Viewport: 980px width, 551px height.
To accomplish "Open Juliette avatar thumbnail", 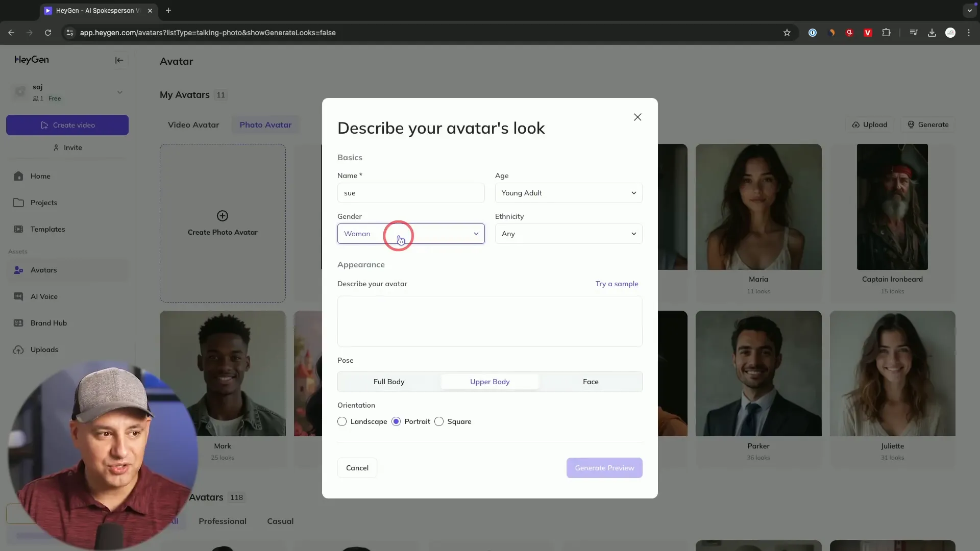I will pos(892,373).
